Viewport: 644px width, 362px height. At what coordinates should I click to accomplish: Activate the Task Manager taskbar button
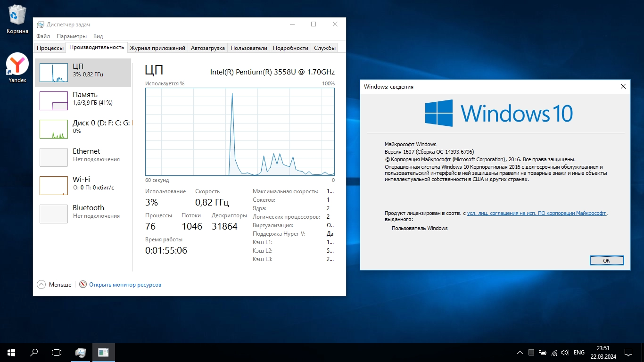tap(81, 352)
